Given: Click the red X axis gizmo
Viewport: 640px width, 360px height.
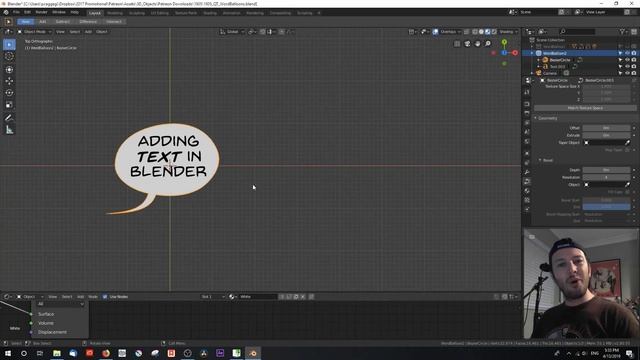Looking at the screenshot, I should point(515,53).
